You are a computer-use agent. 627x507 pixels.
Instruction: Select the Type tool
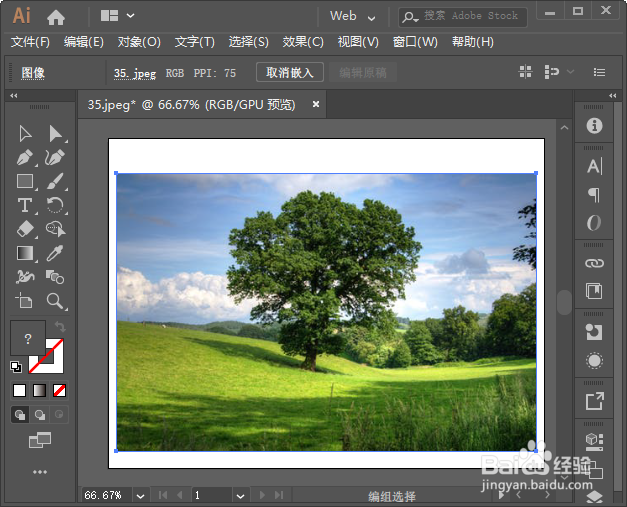[x=25, y=205]
